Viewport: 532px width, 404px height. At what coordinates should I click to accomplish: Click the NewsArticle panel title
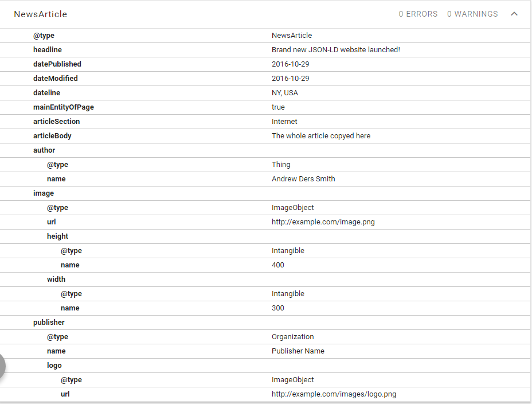click(41, 14)
